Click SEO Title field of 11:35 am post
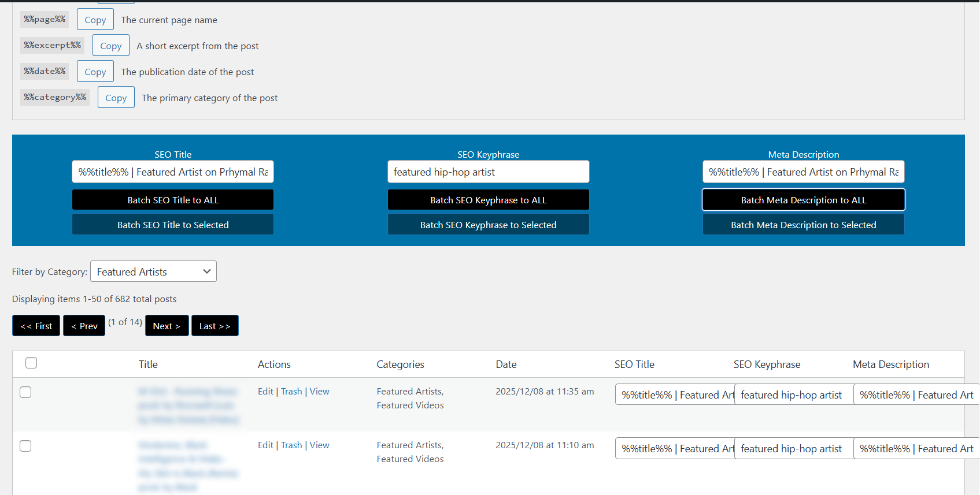The image size is (980, 495). coord(675,394)
